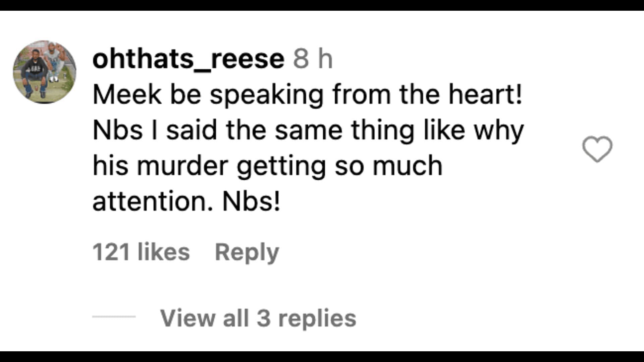
Task: Click the line beside View all replies
Action: point(114,316)
